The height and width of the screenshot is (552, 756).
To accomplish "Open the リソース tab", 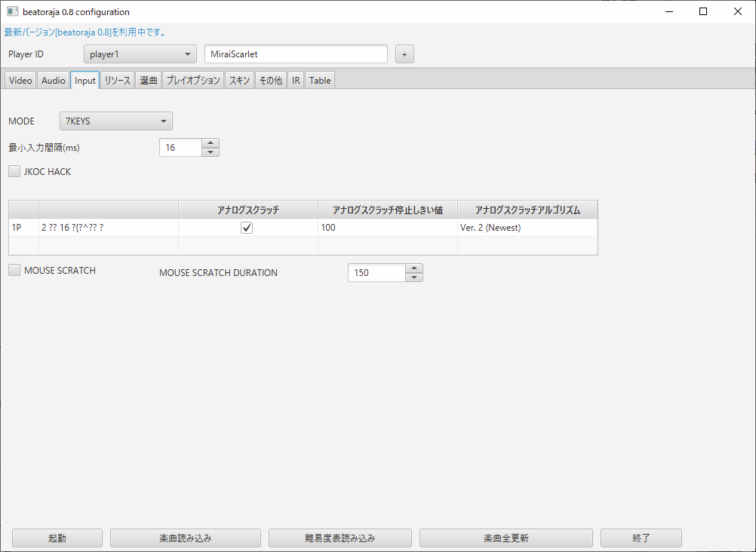I will 117,80.
